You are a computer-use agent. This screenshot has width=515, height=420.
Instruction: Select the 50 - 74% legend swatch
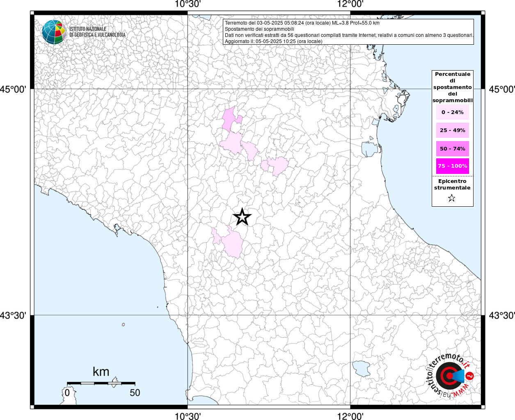(453, 148)
